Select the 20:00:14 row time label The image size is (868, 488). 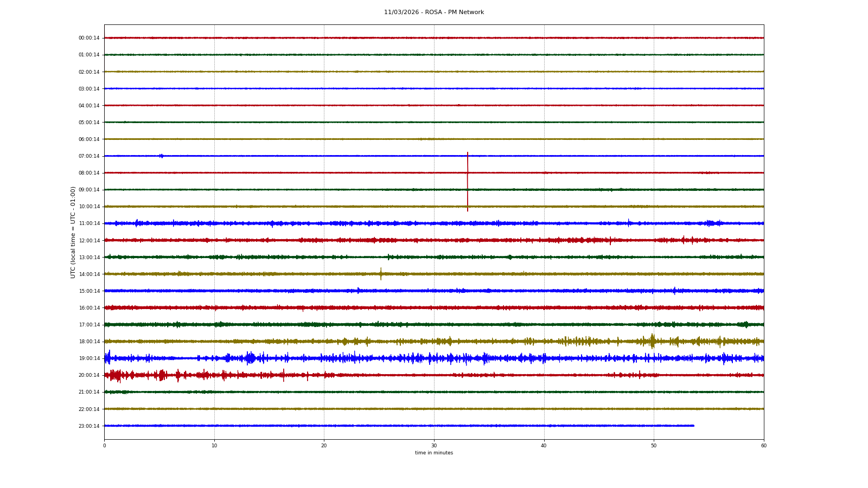89,375
